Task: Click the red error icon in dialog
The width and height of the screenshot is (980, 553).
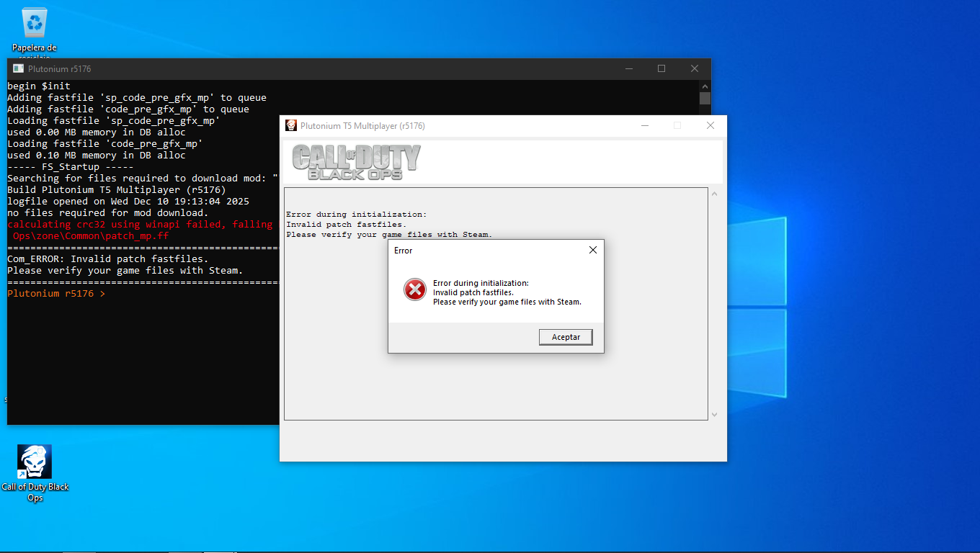Action: click(414, 289)
